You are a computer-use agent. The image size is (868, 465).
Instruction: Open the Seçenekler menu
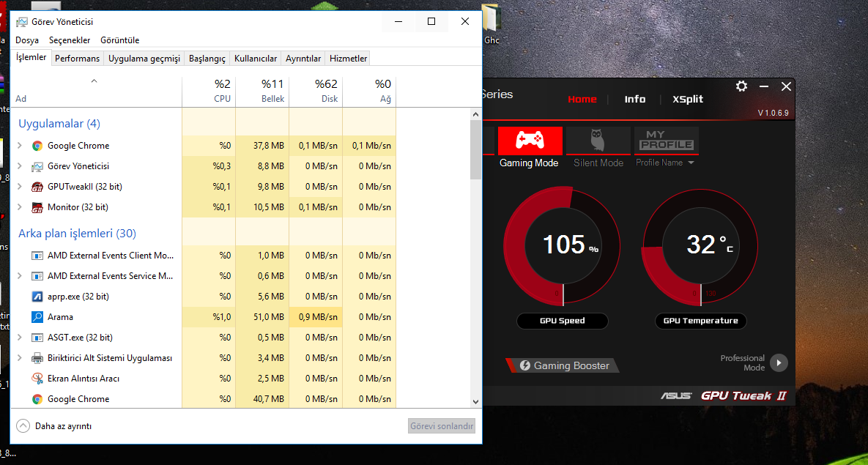[x=70, y=40]
